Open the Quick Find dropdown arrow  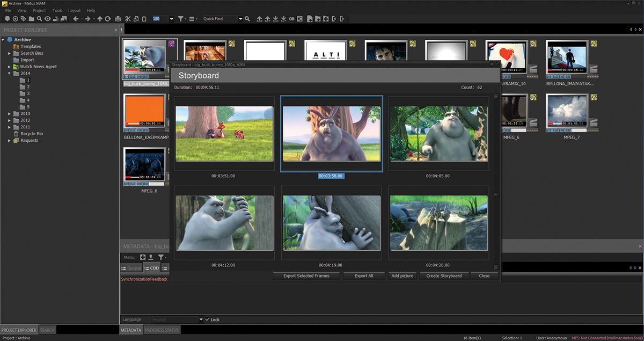pyautogui.click(x=240, y=19)
